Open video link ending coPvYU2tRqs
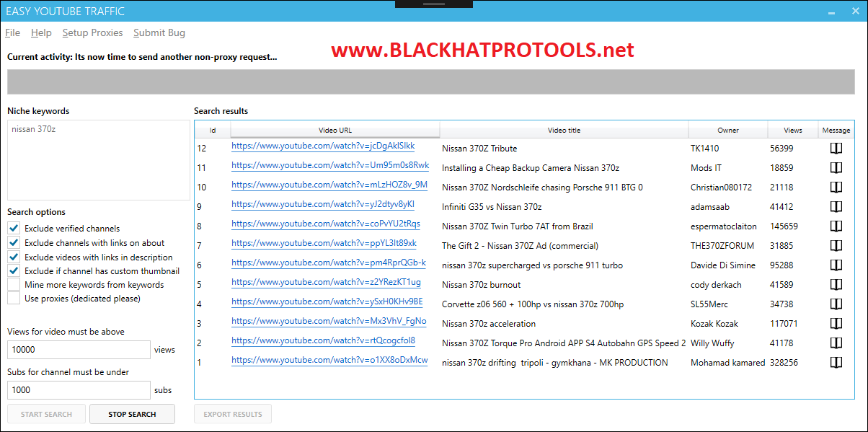868x432 pixels. [x=326, y=224]
